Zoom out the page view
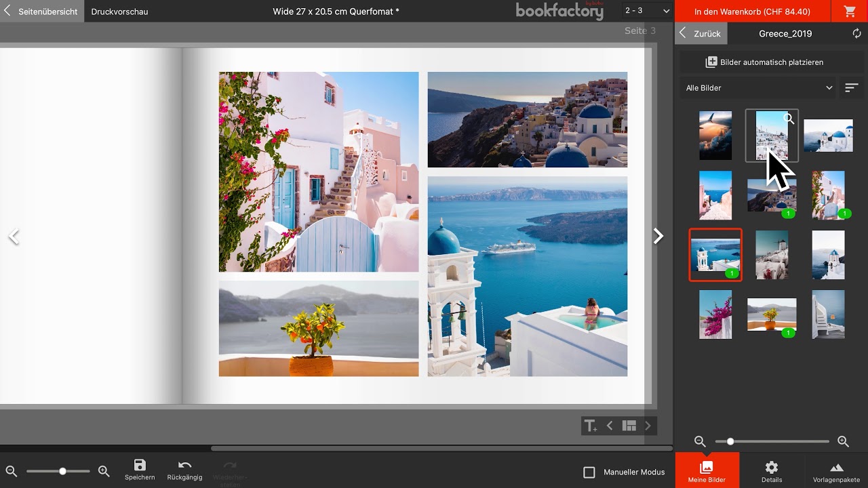 (x=12, y=471)
